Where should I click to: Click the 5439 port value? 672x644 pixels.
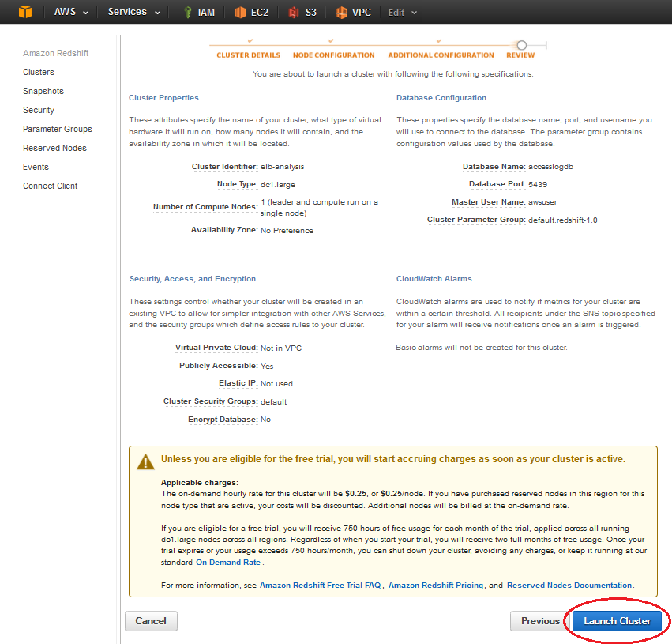pyautogui.click(x=538, y=184)
